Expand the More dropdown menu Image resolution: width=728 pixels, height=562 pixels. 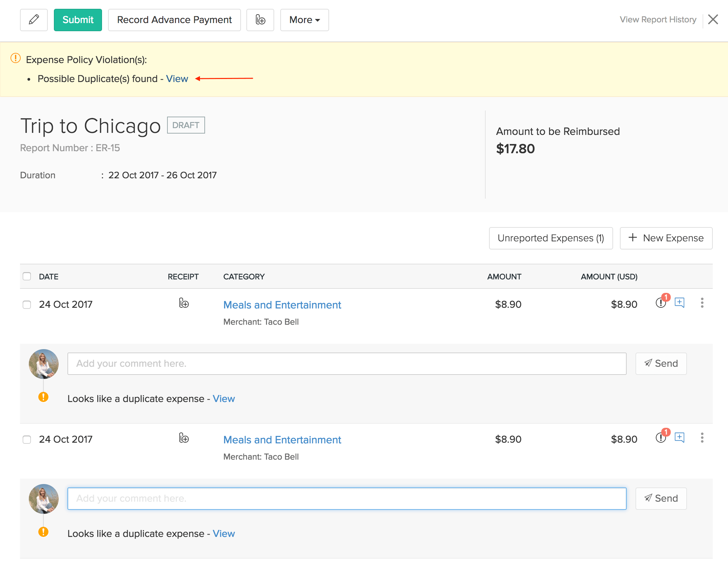pyautogui.click(x=304, y=20)
